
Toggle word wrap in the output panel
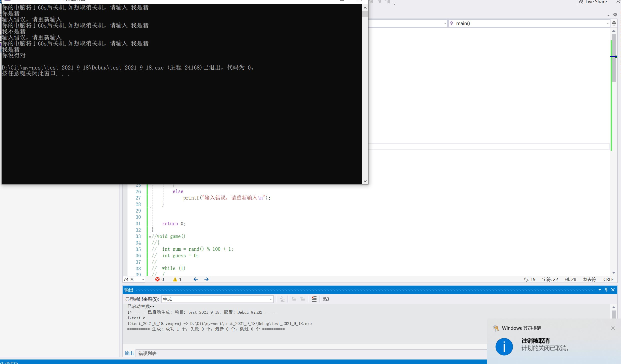326,299
